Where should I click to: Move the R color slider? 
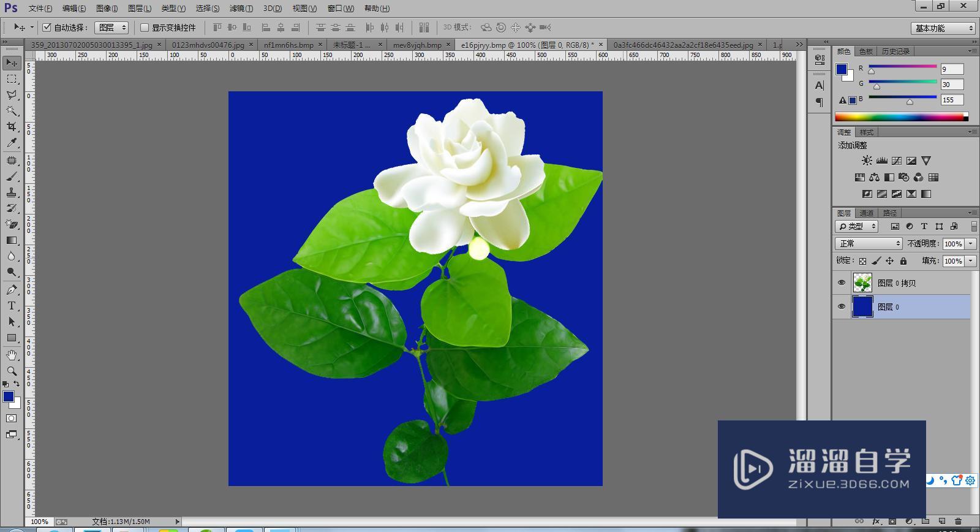point(872,71)
